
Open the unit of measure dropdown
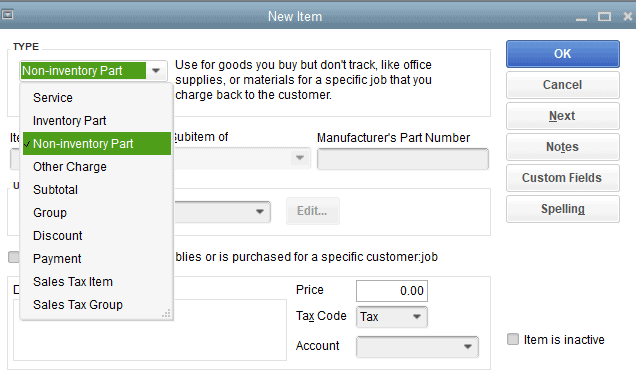click(x=260, y=211)
